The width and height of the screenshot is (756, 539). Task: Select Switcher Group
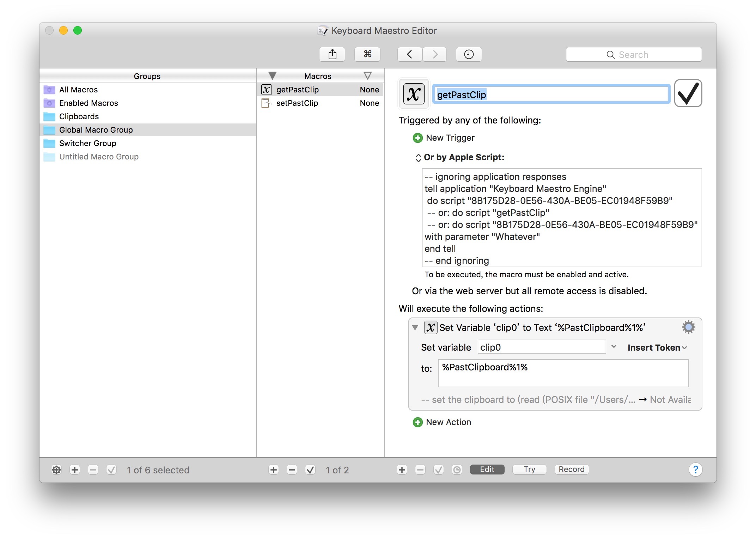[x=147, y=143]
